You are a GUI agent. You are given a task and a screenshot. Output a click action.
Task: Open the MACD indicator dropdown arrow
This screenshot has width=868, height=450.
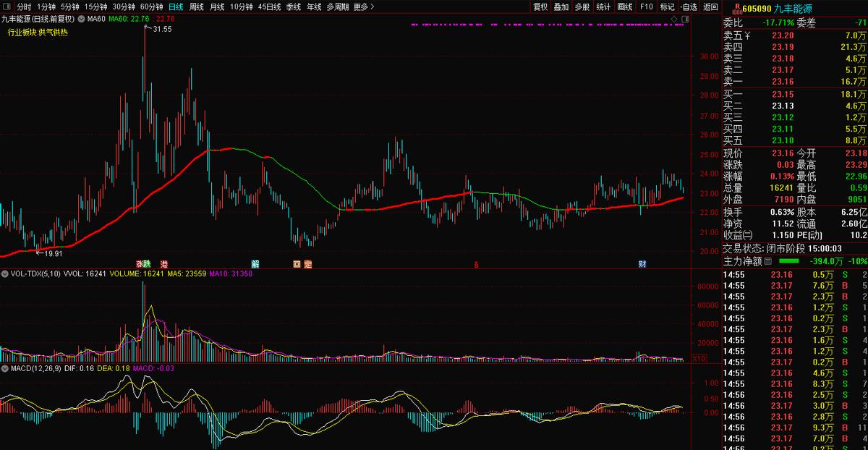[x=4, y=369]
